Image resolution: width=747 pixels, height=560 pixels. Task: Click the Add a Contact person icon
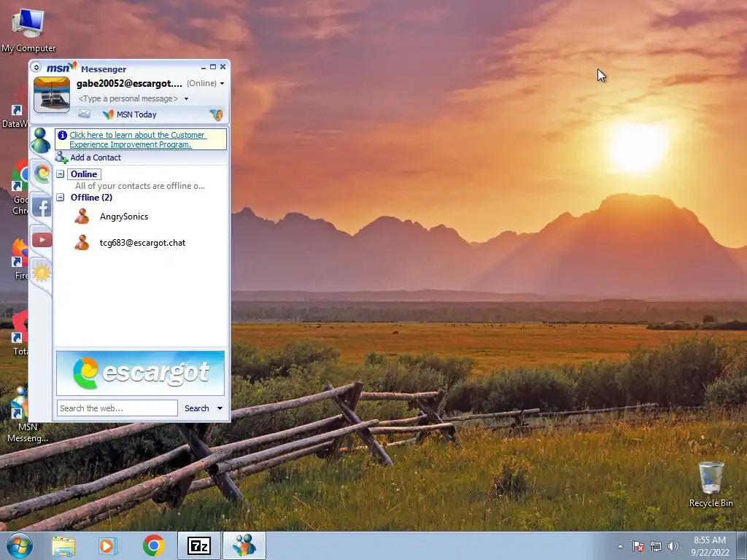tap(61, 157)
